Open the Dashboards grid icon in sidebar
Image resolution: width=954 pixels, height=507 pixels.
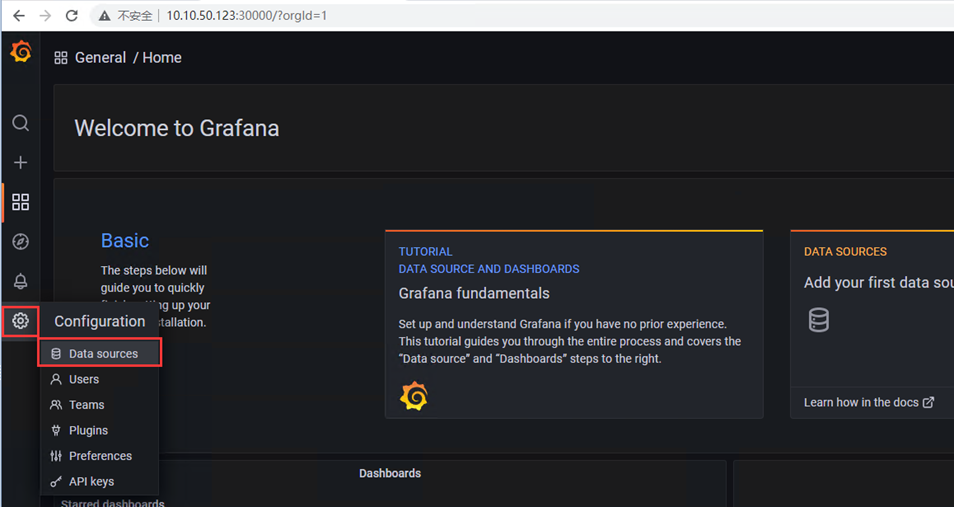pos(21,202)
